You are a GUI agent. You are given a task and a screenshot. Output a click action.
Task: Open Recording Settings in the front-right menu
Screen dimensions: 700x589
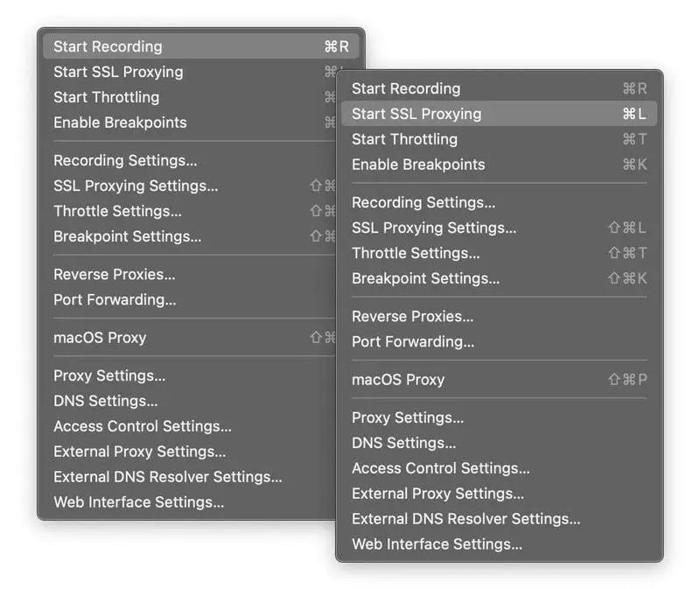(x=423, y=202)
